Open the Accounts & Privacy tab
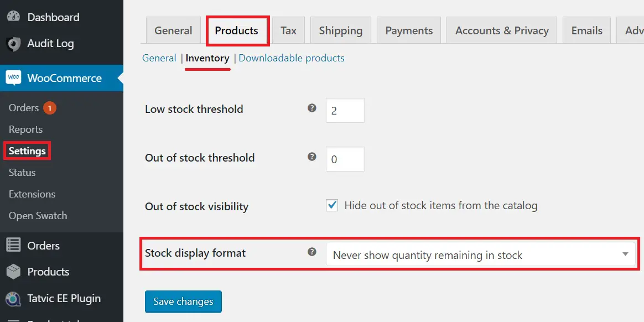 (x=502, y=30)
